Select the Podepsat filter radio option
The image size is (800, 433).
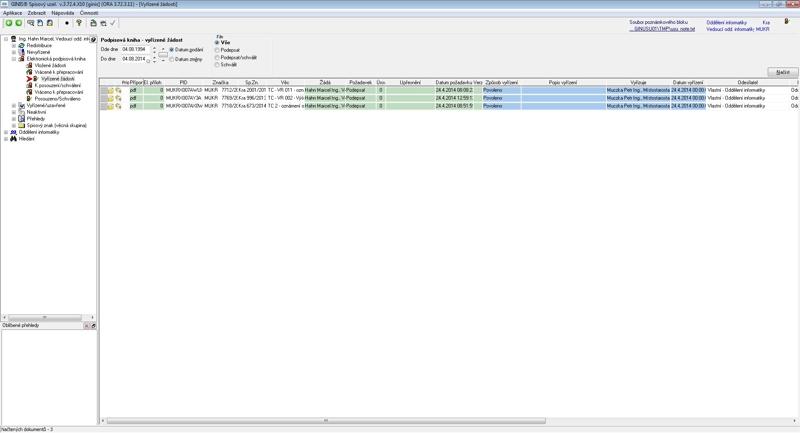(217, 50)
